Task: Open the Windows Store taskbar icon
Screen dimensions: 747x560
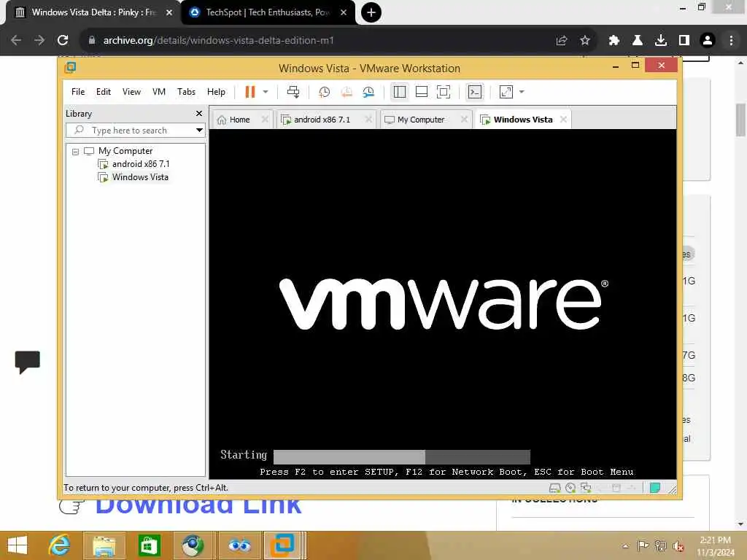Action: (x=149, y=545)
